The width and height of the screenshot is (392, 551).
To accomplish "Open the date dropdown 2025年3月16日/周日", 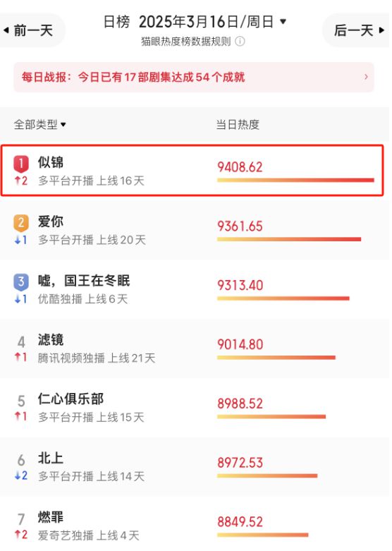I will pyautogui.click(x=213, y=22).
